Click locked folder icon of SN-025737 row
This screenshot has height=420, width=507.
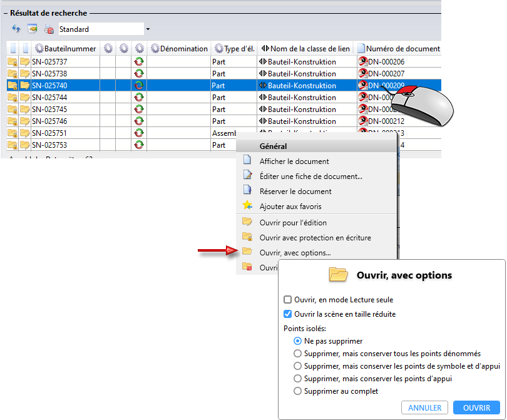[13, 61]
